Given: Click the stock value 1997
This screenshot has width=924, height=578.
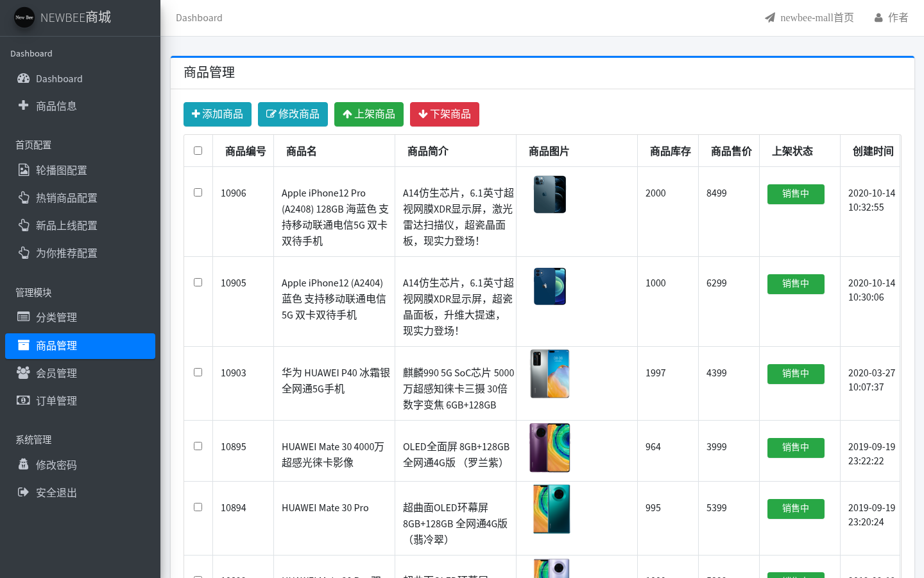Looking at the screenshot, I should coord(656,372).
